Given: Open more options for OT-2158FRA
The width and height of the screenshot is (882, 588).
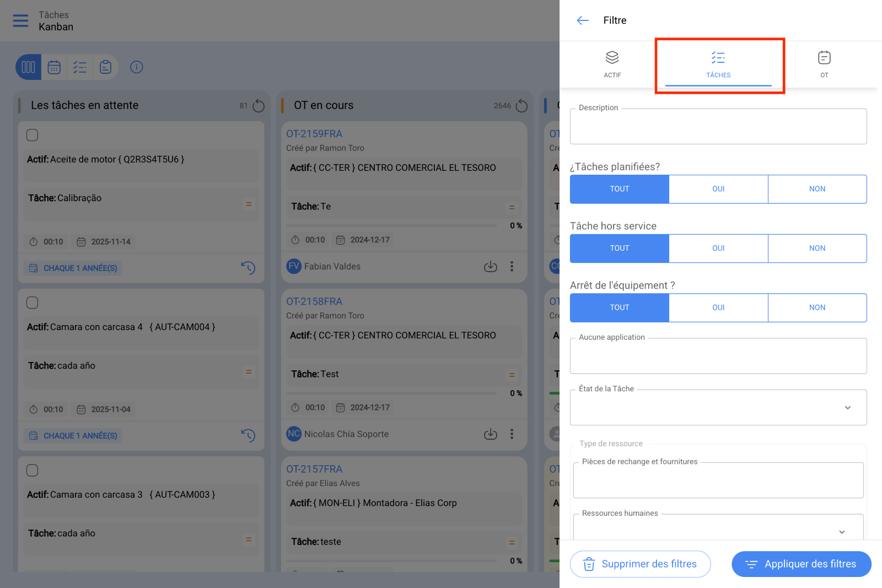Looking at the screenshot, I should [x=512, y=434].
